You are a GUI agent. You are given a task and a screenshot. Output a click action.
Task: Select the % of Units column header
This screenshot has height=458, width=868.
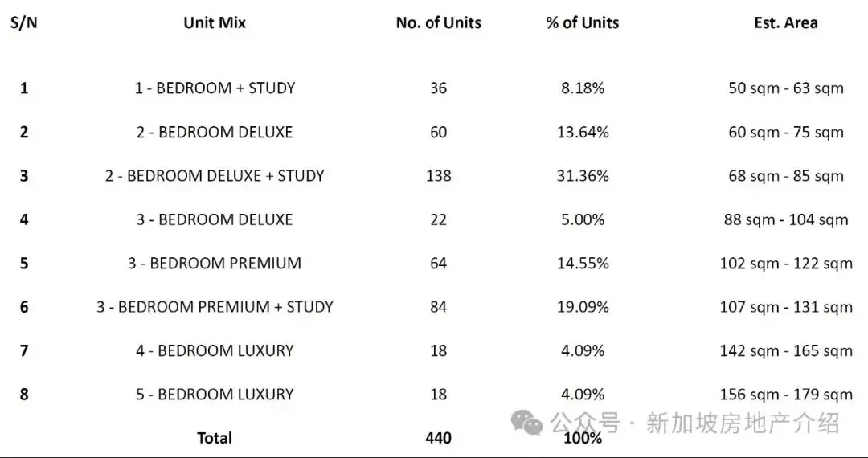583,22
